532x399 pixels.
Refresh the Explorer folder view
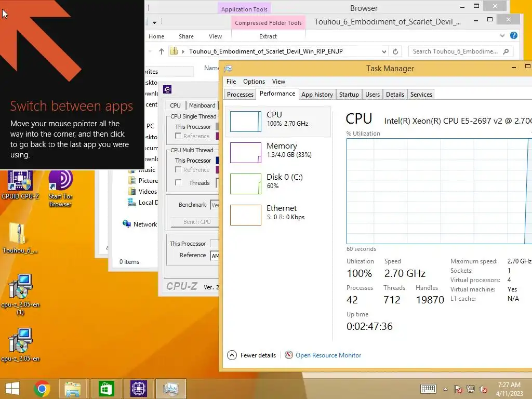[x=395, y=51]
